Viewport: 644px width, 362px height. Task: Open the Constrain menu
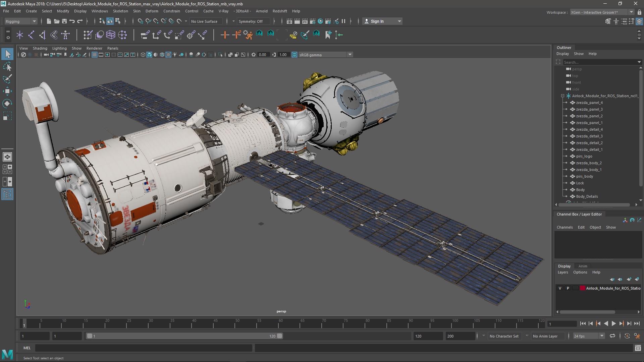[x=171, y=11]
